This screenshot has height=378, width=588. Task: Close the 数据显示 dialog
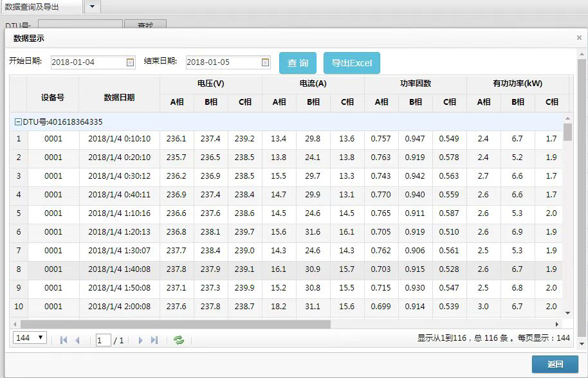tap(578, 37)
